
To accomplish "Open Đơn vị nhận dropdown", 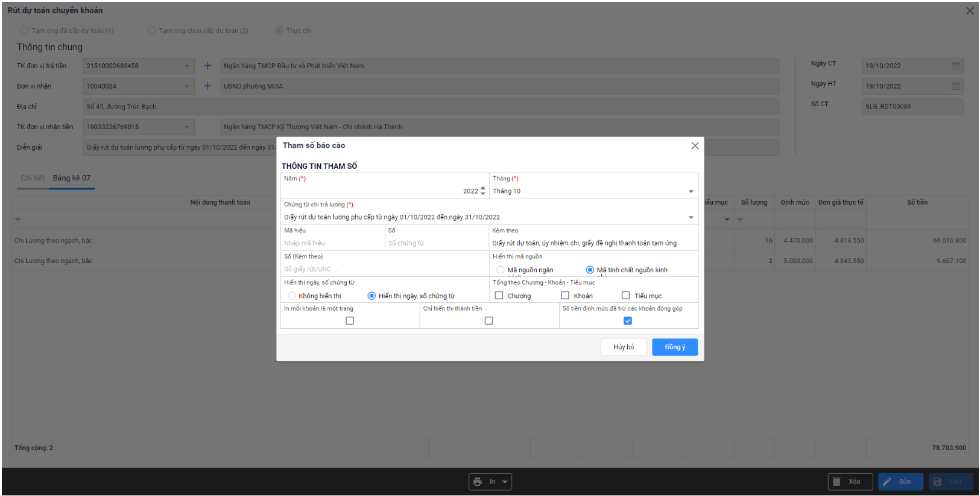I will (x=186, y=86).
